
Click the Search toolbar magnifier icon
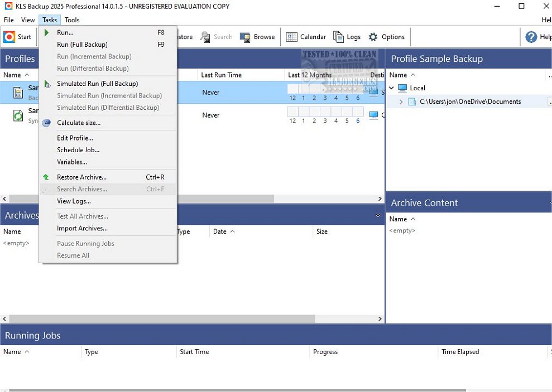(205, 37)
